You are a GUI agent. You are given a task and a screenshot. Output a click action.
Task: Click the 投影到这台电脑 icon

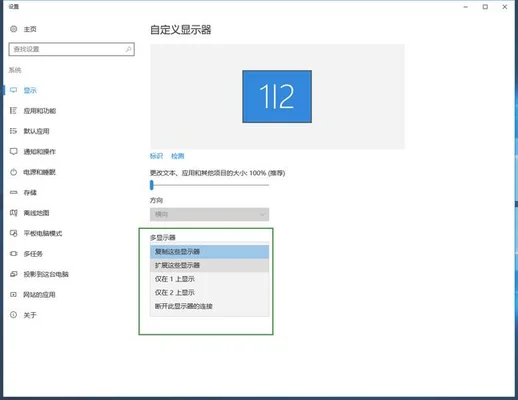click(x=14, y=274)
